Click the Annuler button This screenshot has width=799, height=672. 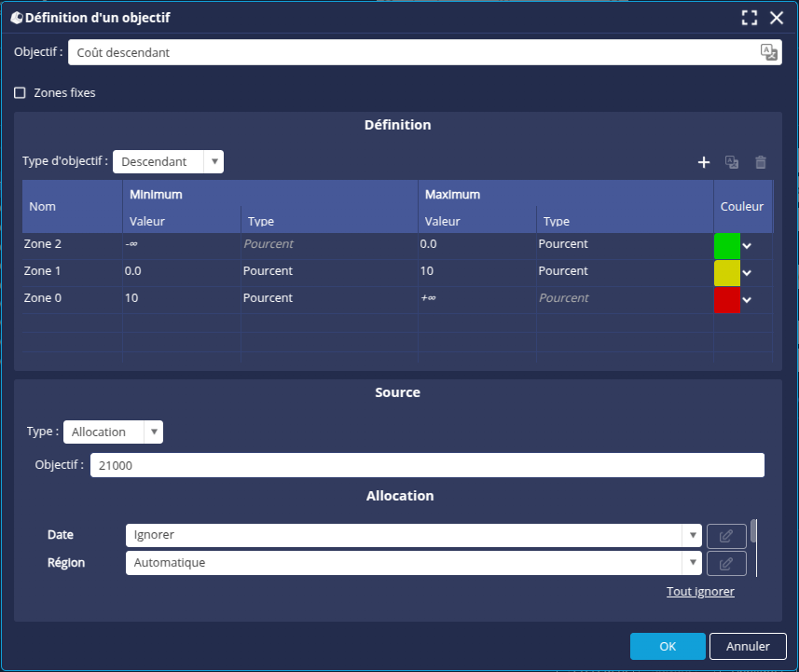click(x=748, y=646)
